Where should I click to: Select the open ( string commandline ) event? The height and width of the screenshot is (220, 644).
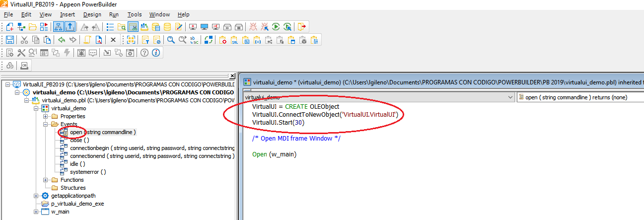point(103,132)
